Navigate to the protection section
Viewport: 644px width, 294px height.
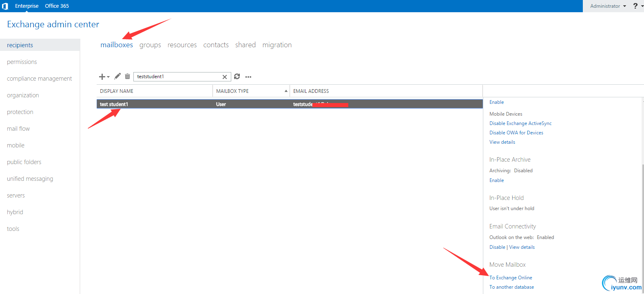[20, 112]
